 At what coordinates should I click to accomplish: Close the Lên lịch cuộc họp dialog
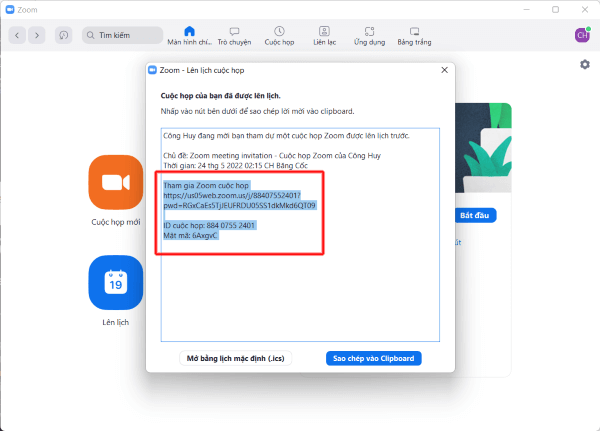point(440,71)
